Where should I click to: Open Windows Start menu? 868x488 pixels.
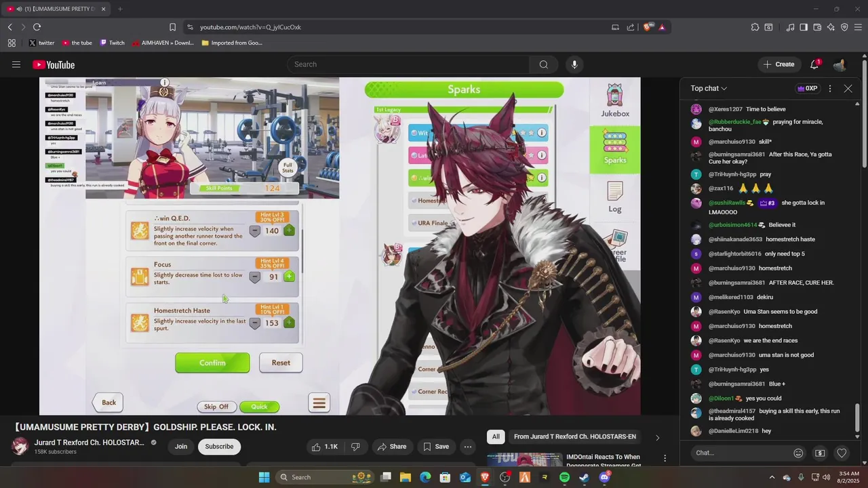264,477
